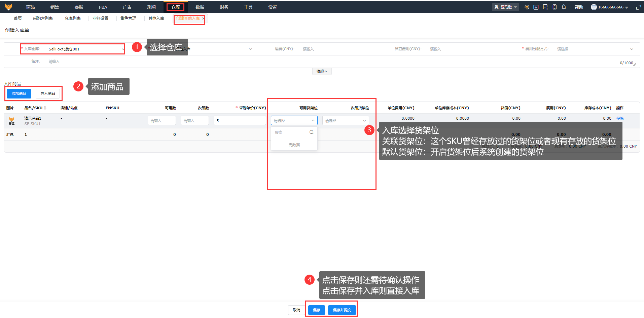This screenshot has height=318, width=644.
Task: Open the 销售 menu
Action: click(55, 7)
